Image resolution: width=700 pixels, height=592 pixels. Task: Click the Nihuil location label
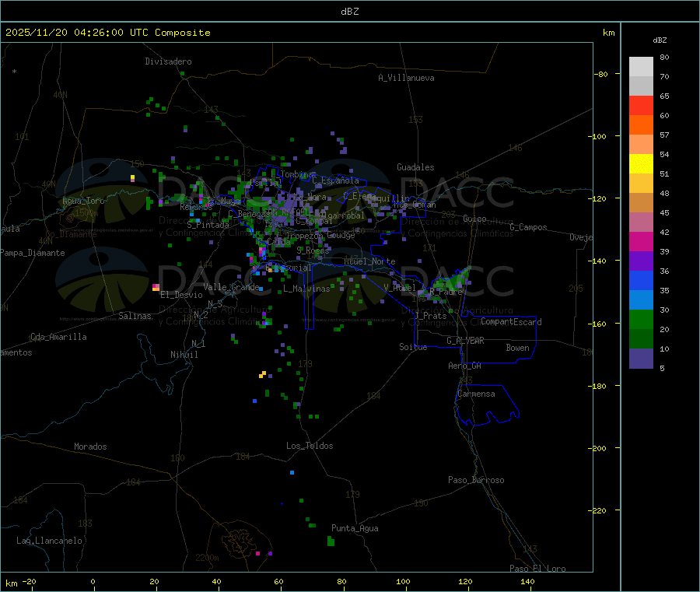pos(184,355)
